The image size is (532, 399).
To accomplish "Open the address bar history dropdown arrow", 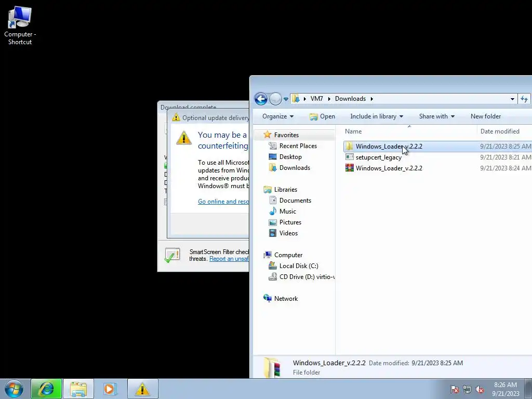I will (x=512, y=99).
